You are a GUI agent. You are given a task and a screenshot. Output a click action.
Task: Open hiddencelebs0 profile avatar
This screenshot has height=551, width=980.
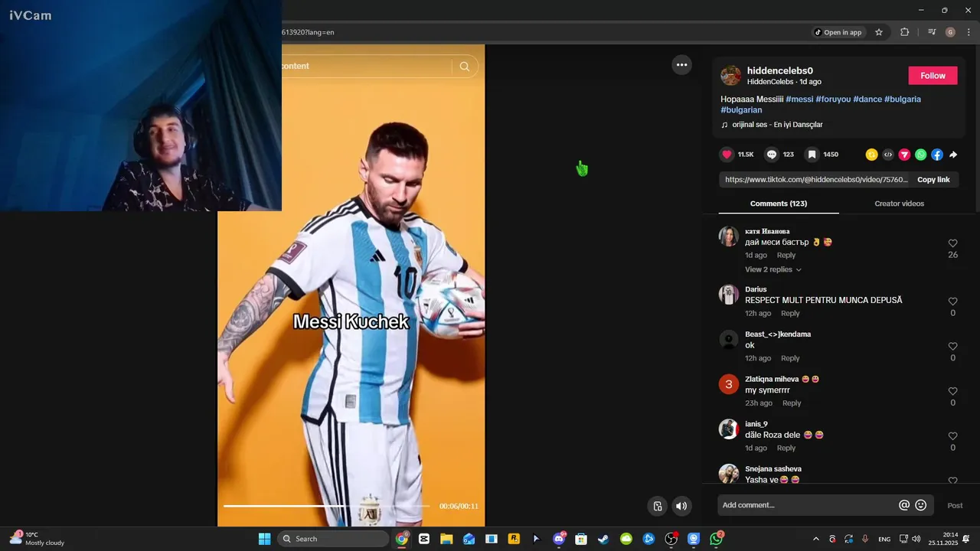point(731,76)
